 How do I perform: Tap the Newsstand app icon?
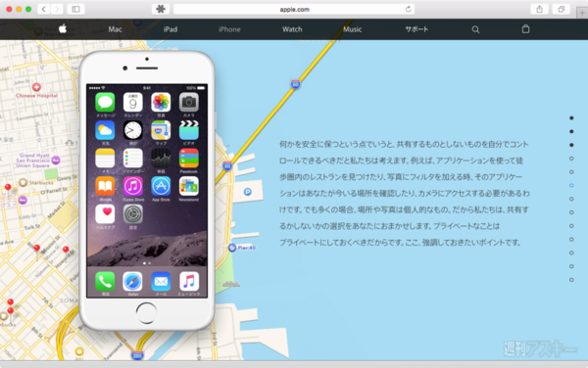click(188, 186)
